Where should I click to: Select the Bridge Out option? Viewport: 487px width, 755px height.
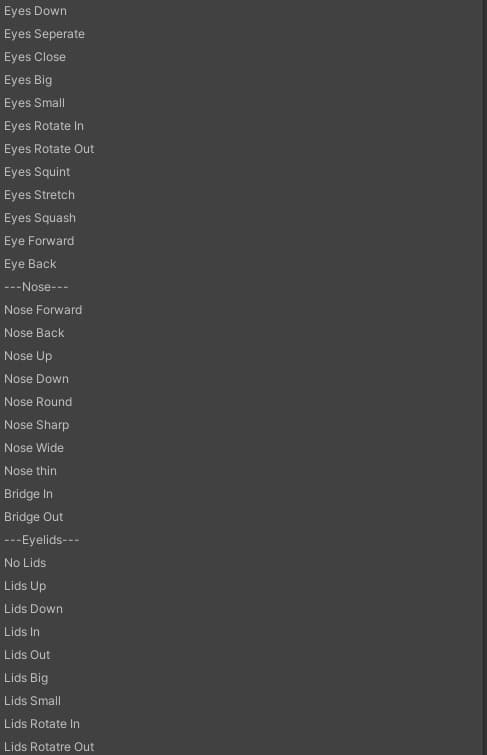(34, 517)
